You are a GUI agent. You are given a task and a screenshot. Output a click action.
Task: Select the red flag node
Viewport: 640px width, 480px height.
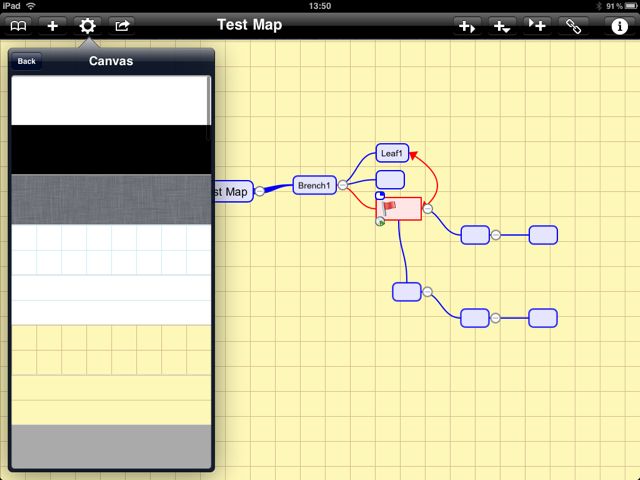click(399, 209)
